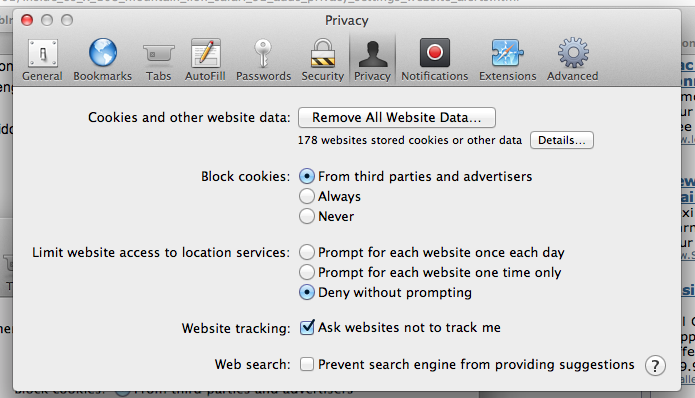Open the Security padlock icon
The image size is (695, 398).
click(323, 53)
